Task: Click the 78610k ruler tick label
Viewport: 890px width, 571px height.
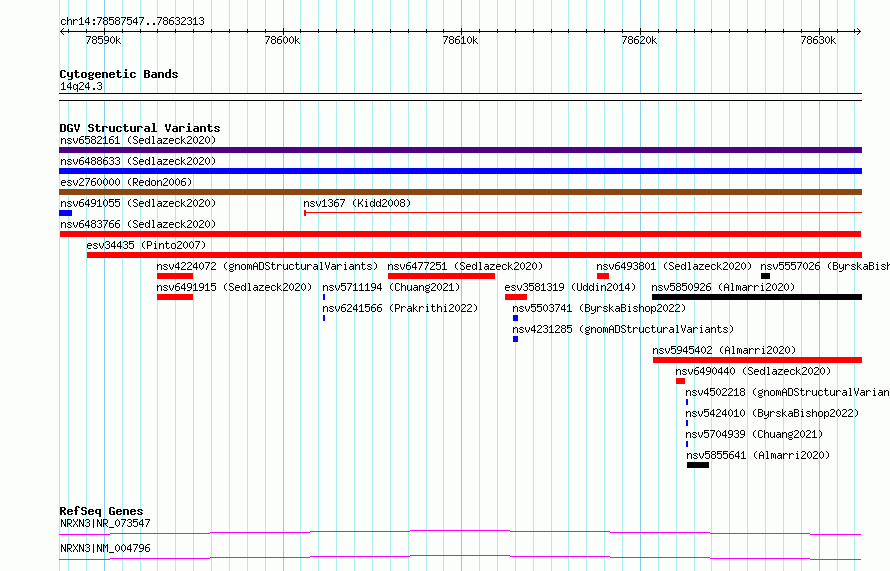Action: (x=460, y=40)
